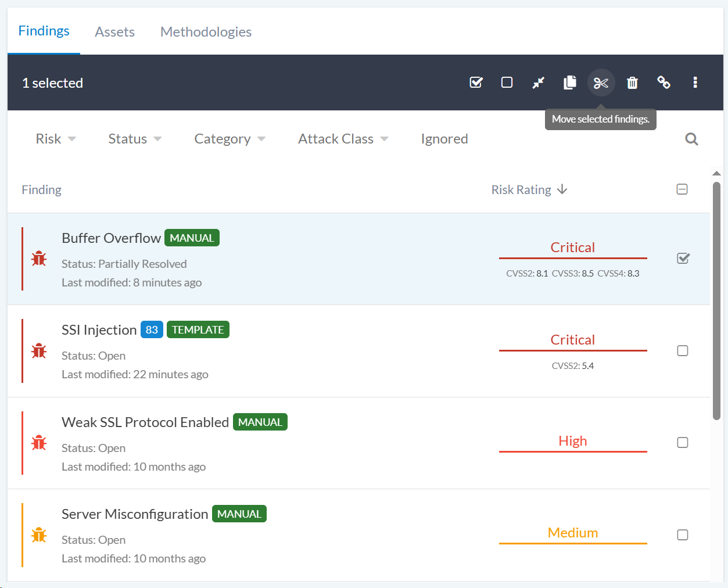Viewport: 728px width, 588px height.
Task: Check the SSI Injection checkbox
Action: pos(683,351)
